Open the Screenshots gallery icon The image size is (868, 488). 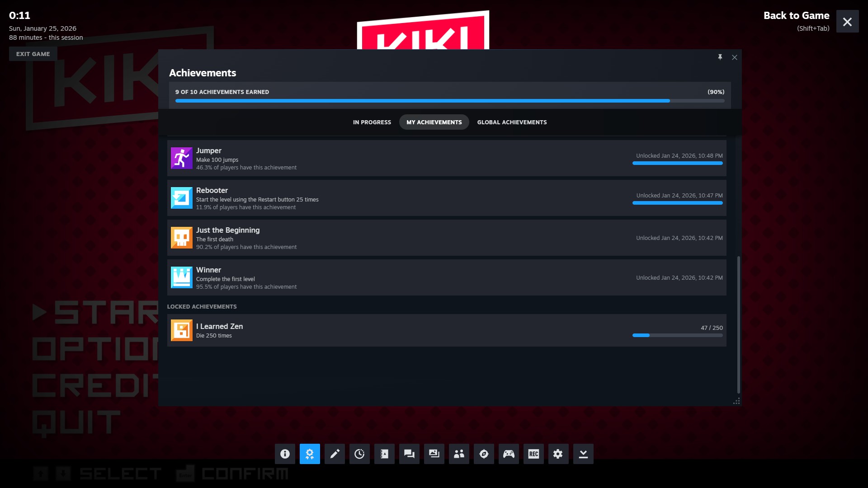click(434, 454)
